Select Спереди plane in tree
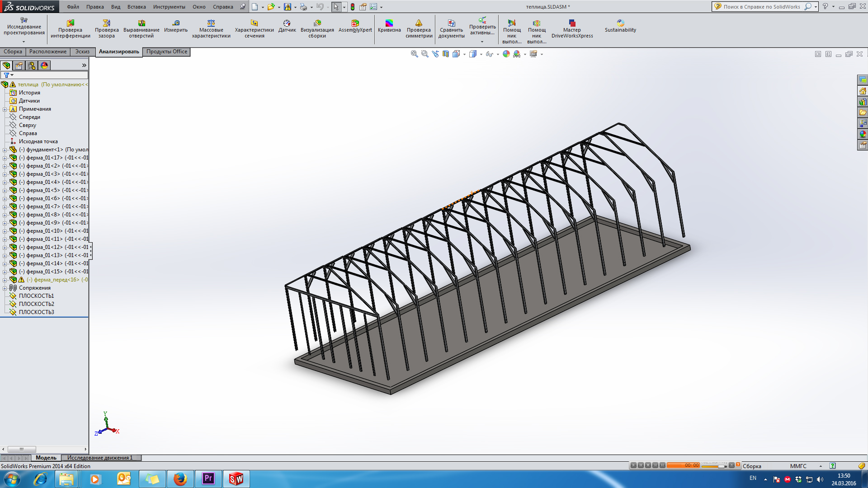Screen dimensions: 868x488 (x=29, y=117)
